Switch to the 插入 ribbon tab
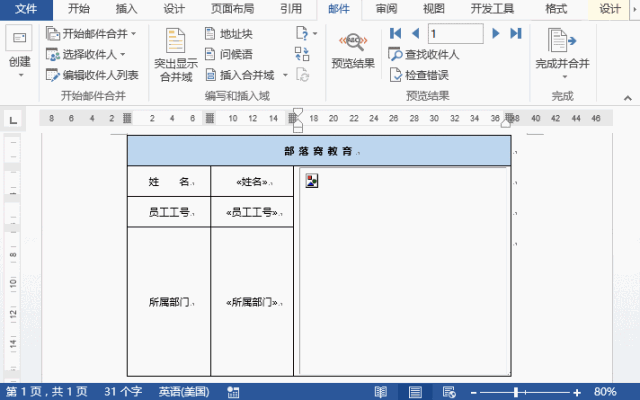 point(127,9)
